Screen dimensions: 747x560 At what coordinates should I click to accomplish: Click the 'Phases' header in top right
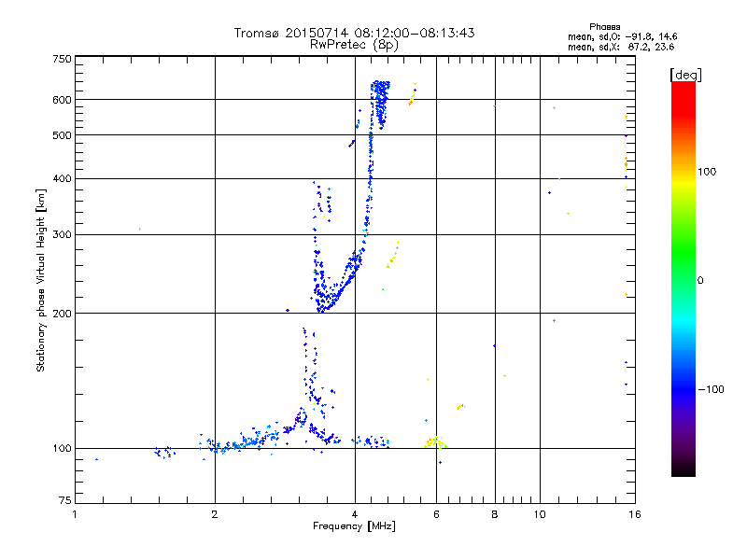pos(604,27)
